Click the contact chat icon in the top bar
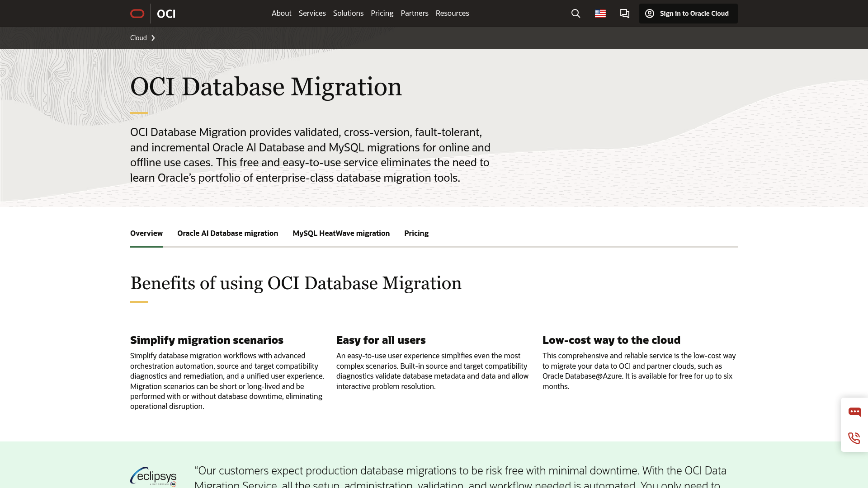The image size is (868, 488). click(x=624, y=14)
